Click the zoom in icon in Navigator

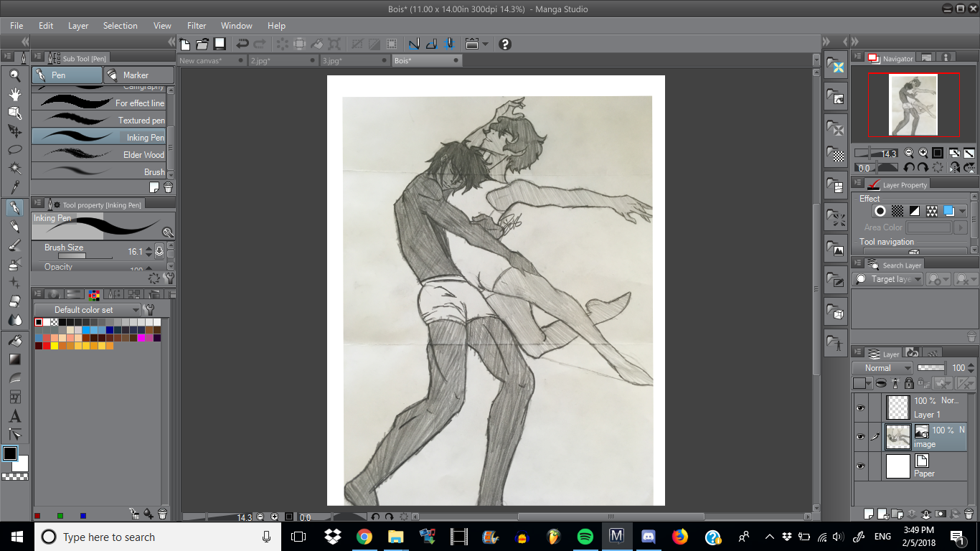coord(922,153)
